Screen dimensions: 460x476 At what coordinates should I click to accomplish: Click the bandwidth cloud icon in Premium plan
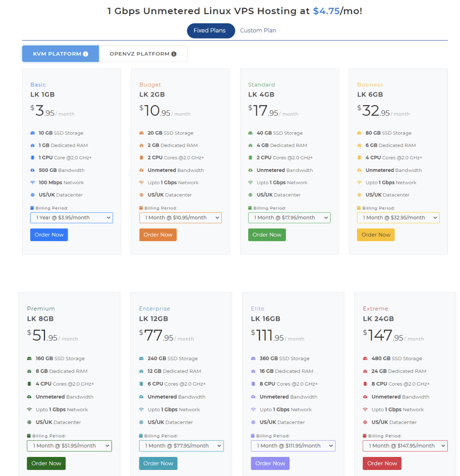click(29, 397)
